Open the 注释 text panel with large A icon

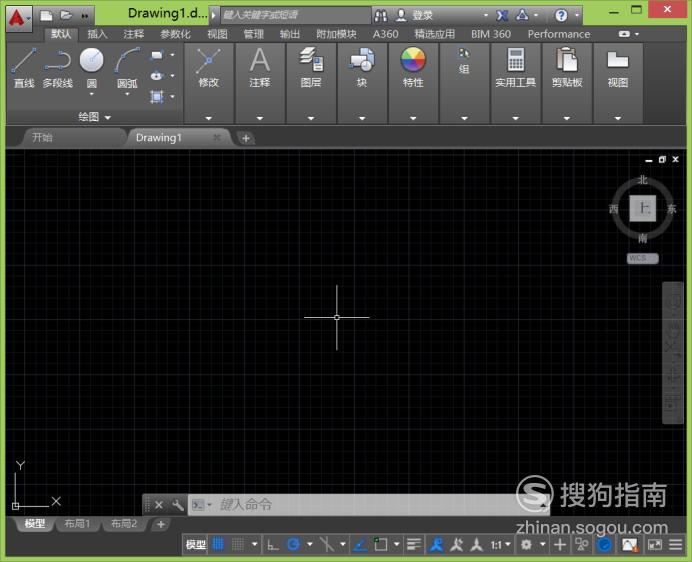point(260,83)
